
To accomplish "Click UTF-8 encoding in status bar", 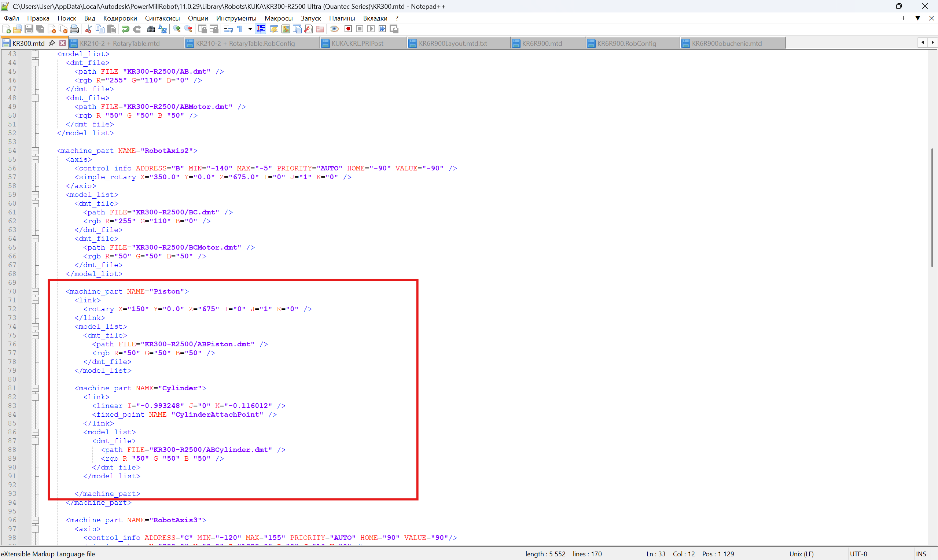I will (x=858, y=554).
